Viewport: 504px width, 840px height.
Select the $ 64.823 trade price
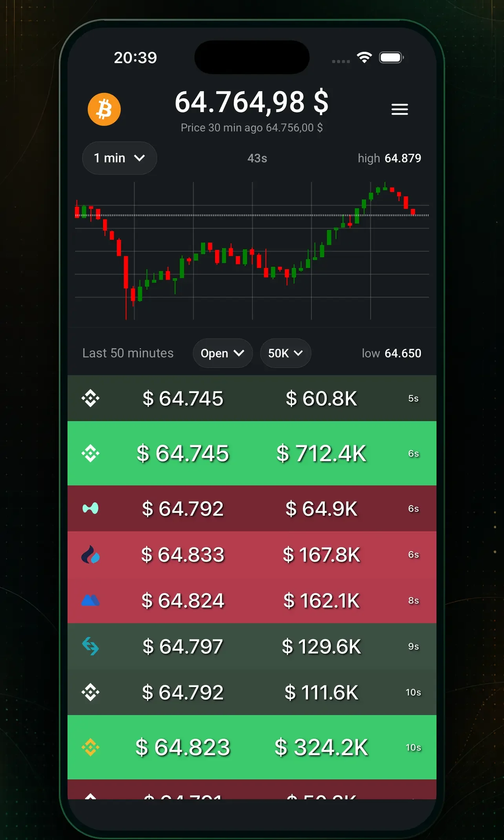tap(183, 747)
